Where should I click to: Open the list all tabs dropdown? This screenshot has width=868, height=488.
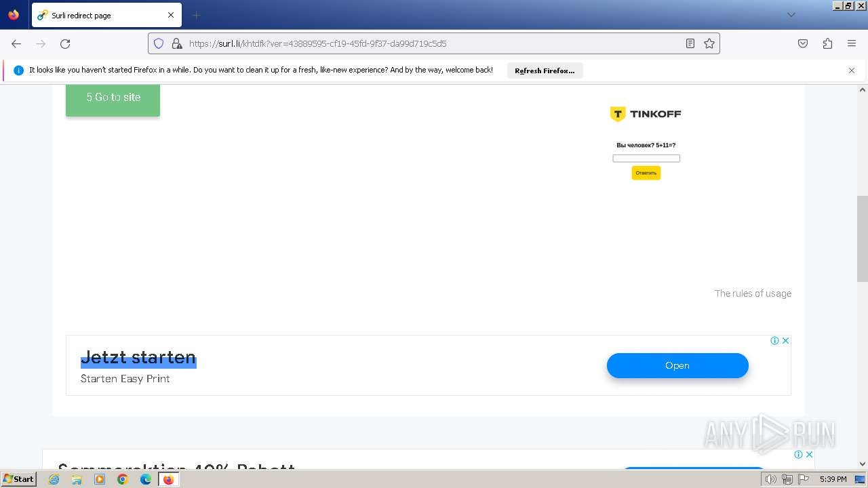pyautogui.click(x=791, y=15)
